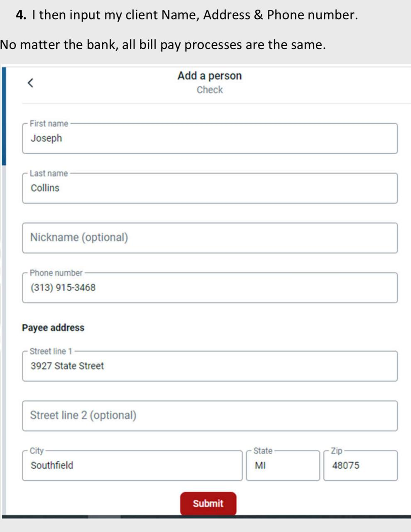Click the "Zip" floating label
411x532 pixels.
pyautogui.click(x=337, y=451)
